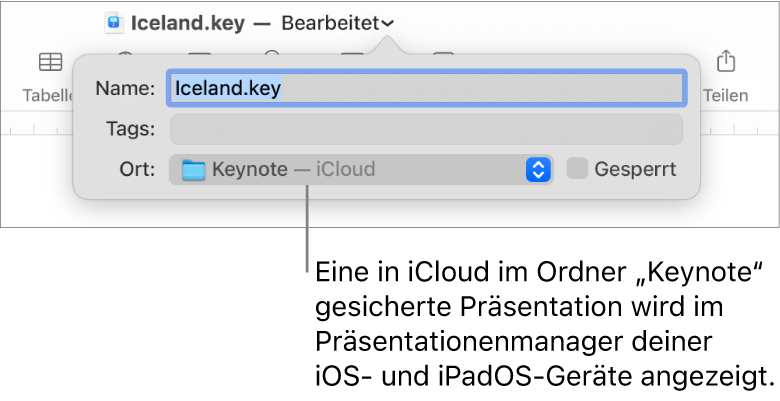This screenshot has width=780, height=401.
Task: Click into the empty Tags field
Action: (x=427, y=129)
